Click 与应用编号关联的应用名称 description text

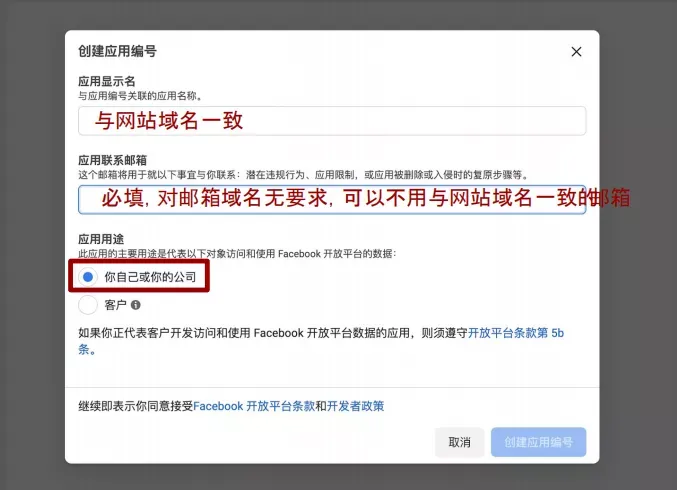(140, 96)
